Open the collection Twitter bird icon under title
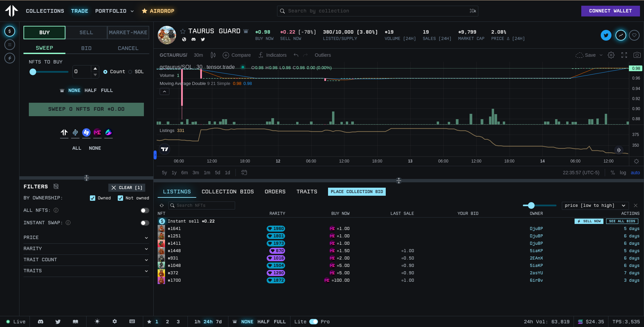Viewport: 644px width, 327px height. (203, 39)
